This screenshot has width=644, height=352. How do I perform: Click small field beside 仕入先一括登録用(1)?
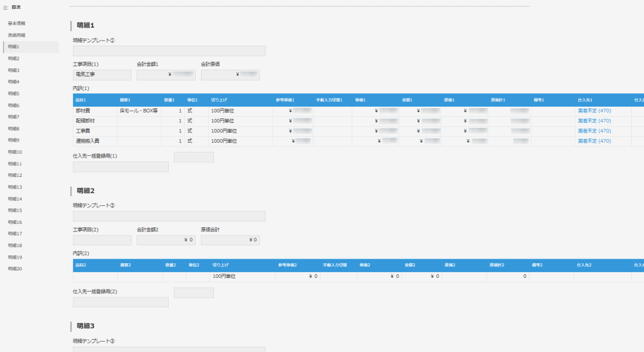194,157
